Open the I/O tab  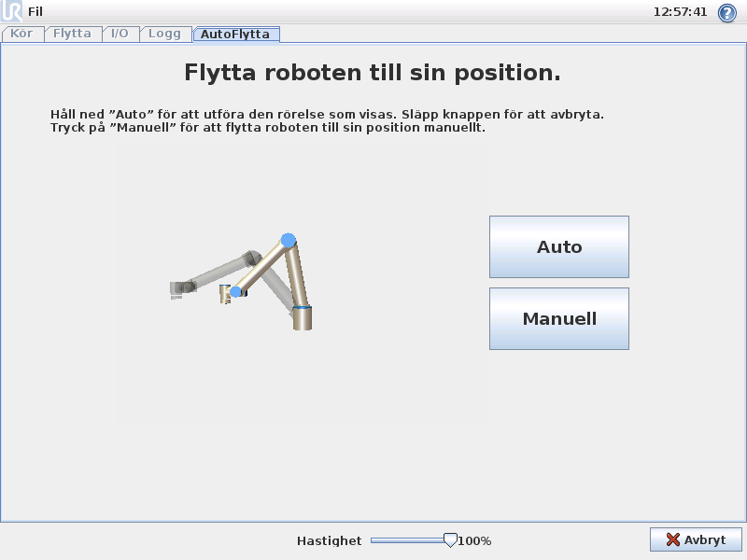tap(120, 34)
